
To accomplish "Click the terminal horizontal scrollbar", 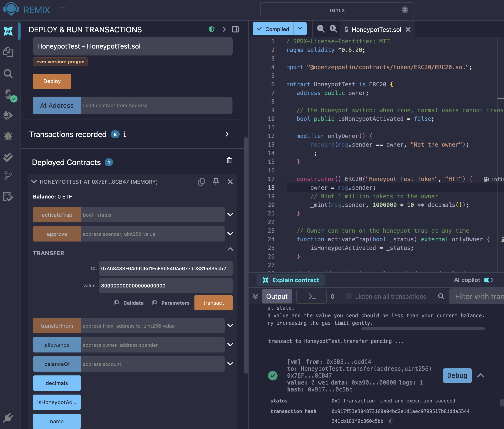I will (423, 329).
